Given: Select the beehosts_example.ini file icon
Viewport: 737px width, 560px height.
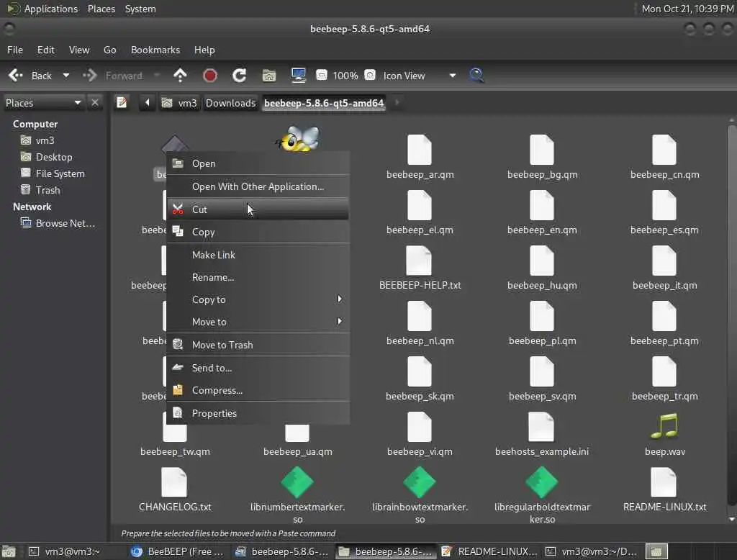Looking at the screenshot, I should pyautogui.click(x=541, y=426).
